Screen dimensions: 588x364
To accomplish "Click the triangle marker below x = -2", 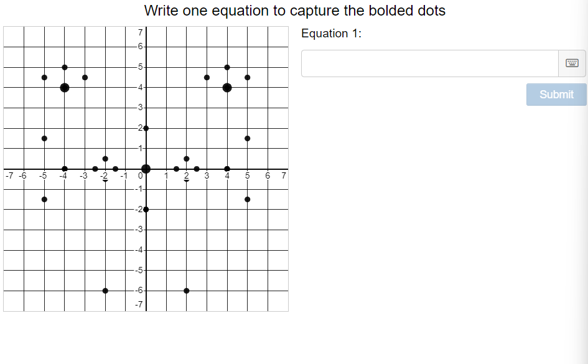I will click(x=105, y=182).
